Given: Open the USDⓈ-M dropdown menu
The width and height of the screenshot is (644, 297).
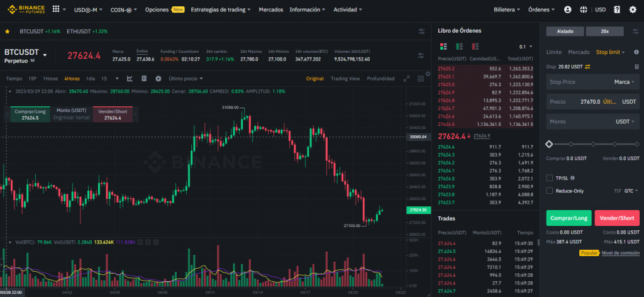Looking at the screenshot, I should point(88,9).
